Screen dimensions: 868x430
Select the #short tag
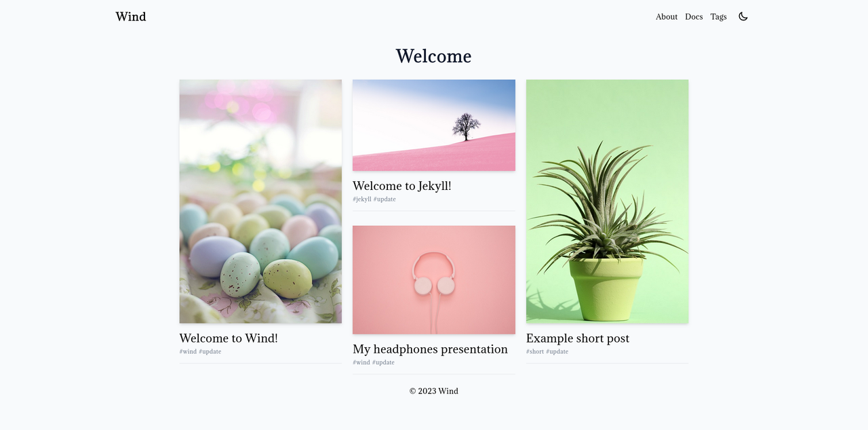coord(535,351)
